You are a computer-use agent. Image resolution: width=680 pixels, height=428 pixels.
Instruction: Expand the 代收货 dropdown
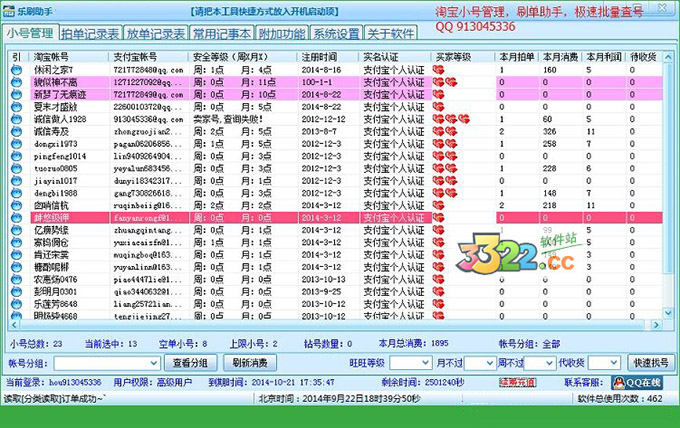[614, 363]
